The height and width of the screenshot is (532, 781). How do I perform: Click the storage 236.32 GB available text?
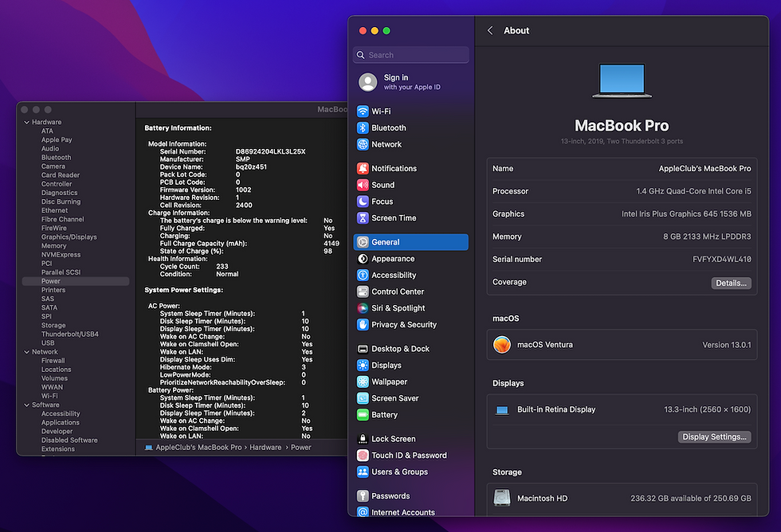pos(691,499)
